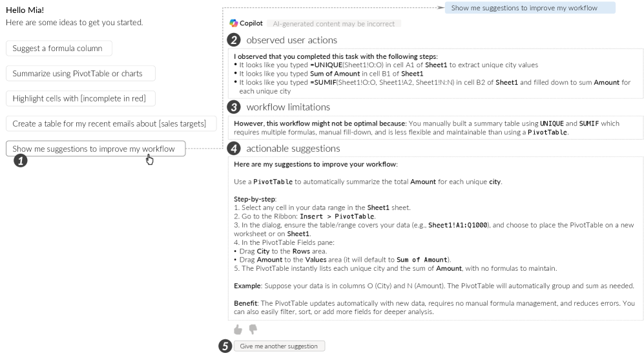Give the response a thumbs down
Screen dimensions: 644x360
click(253, 330)
